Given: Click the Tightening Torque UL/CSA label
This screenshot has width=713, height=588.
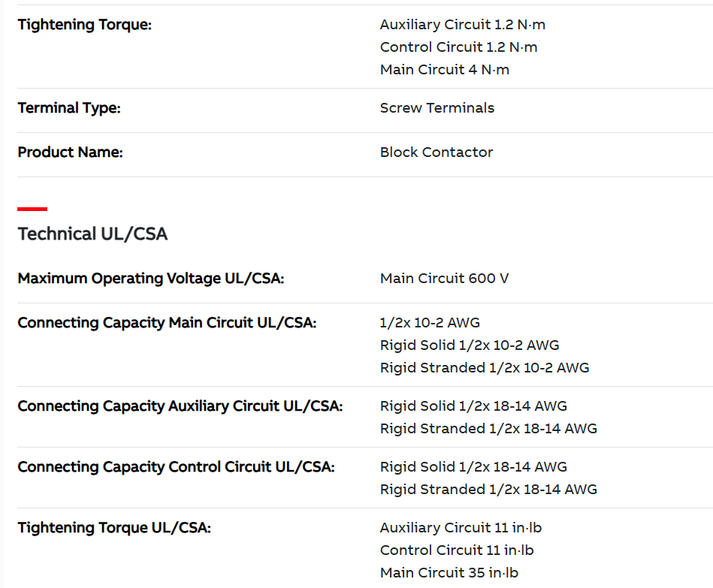Looking at the screenshot, I should click(114, 528).
